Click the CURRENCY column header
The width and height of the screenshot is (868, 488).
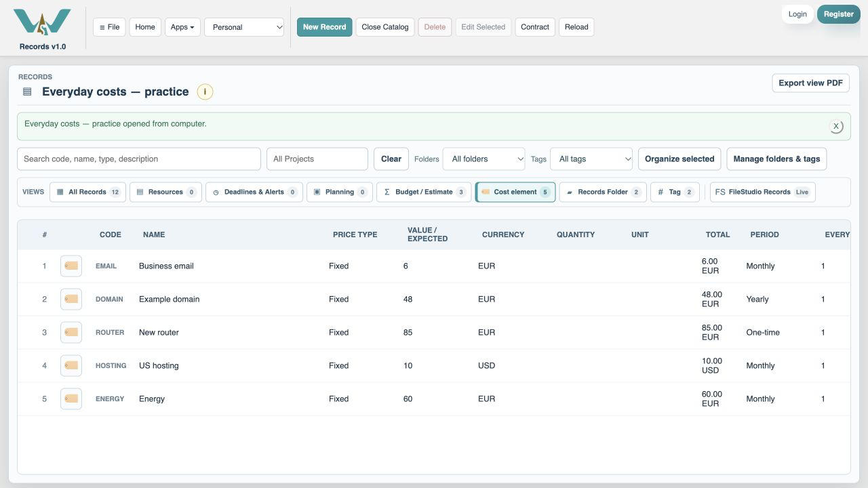tap(503, 235)
